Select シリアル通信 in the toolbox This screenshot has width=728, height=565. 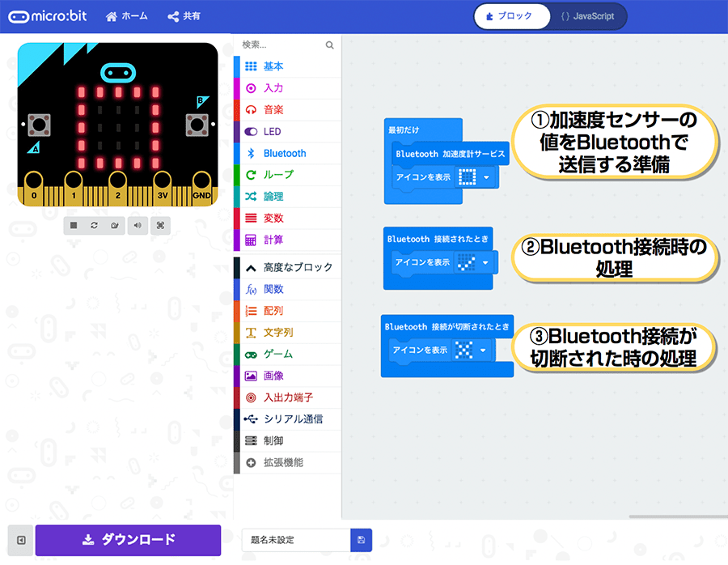287,419
